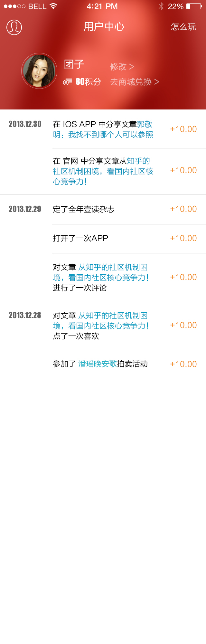The height and width of the screenshot is (644, 206).
Task: Open commented article 从知乎的社区机制困境 link
Action: [x=101, y=272]
